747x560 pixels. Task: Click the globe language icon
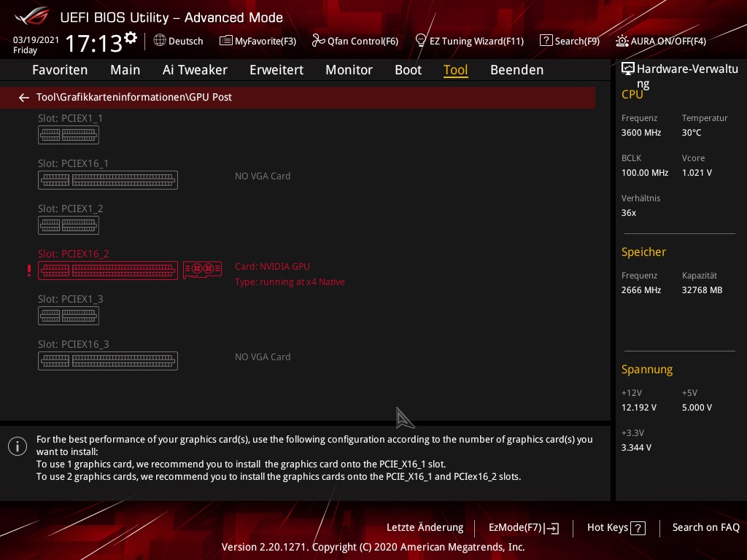pos(160,41)
